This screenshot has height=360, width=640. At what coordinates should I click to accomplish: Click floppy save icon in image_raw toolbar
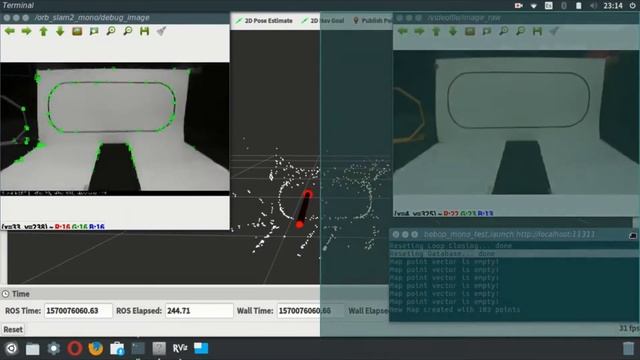pyautogui.click(x=537, y=31)
